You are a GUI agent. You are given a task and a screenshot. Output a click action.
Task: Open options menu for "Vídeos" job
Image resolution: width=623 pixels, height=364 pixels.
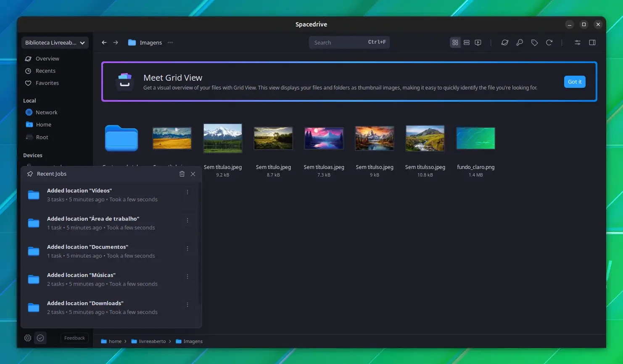[x=187, y=192]
